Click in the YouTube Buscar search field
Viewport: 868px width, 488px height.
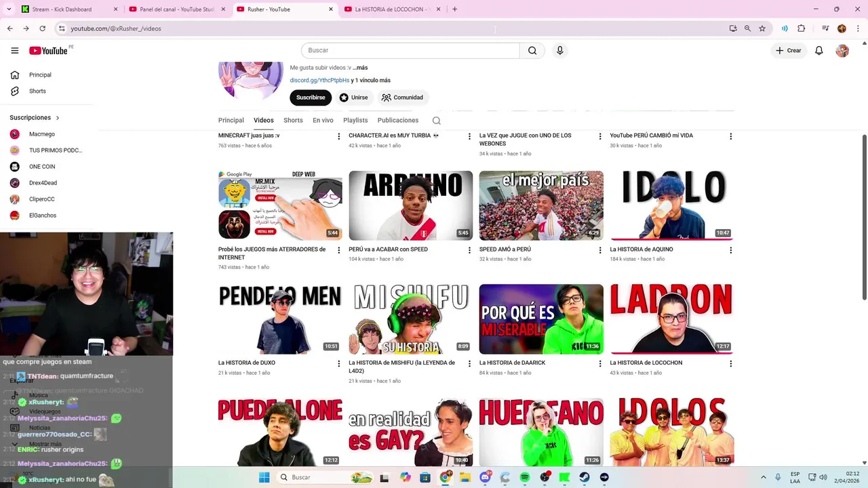(410, 51)
